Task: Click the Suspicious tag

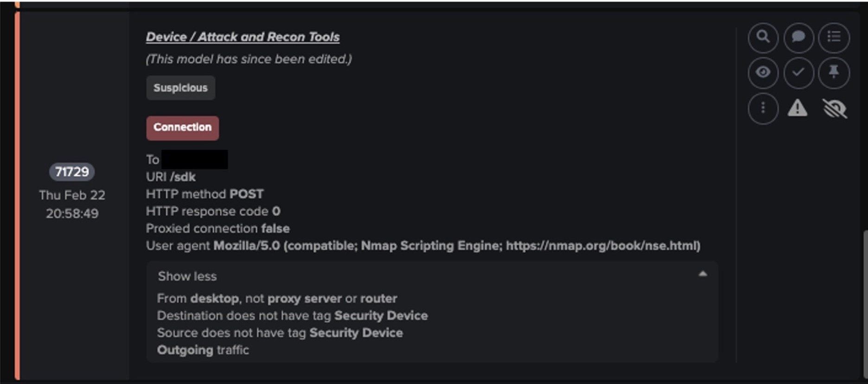Action: point(181,87)
